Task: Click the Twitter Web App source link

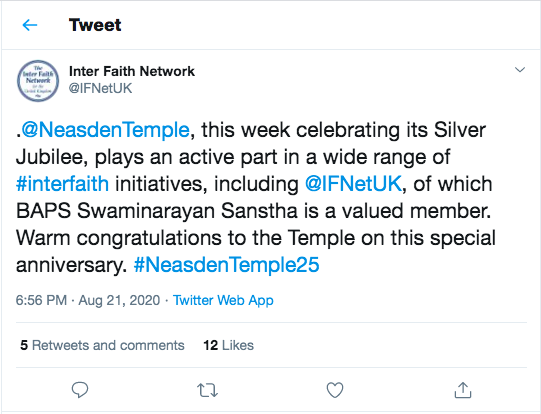Action: (223, 300)
